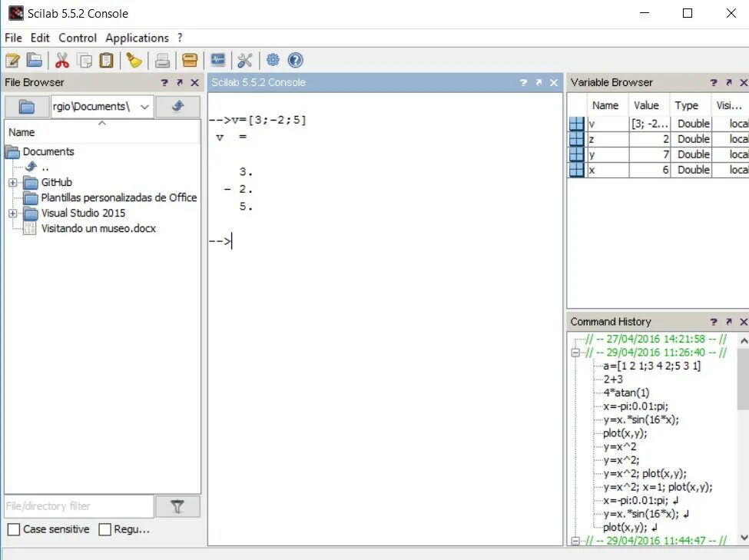Viewport: 749px width, 560px height.
Task: Apply the file filter funnel button
Action: pyautogui.click(x=177, y=506)
